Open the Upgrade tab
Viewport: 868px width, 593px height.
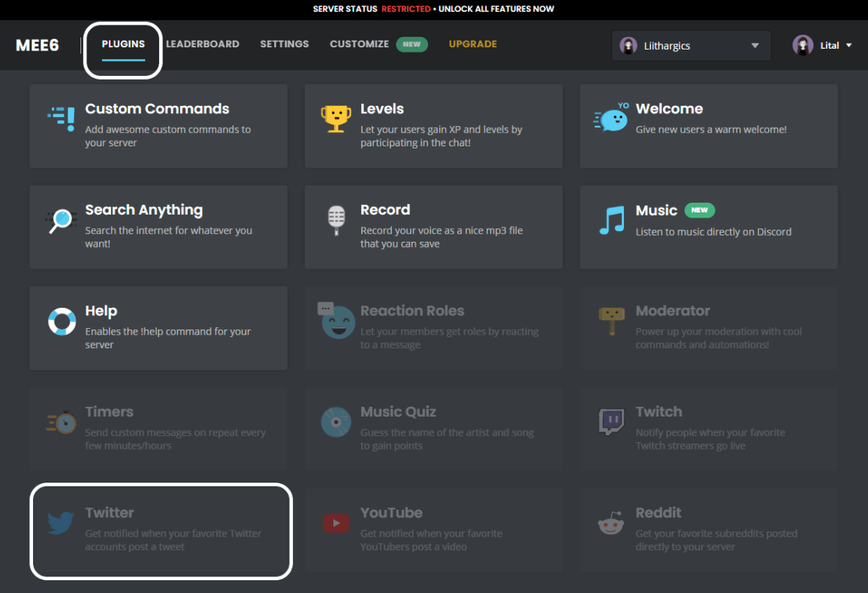pos(473,44)
